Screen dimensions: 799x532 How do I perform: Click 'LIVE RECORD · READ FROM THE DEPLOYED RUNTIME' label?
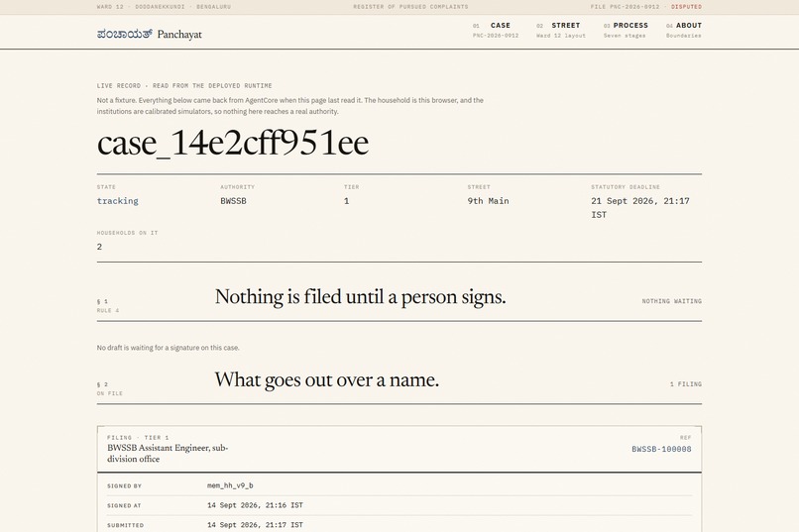[184, 86]
